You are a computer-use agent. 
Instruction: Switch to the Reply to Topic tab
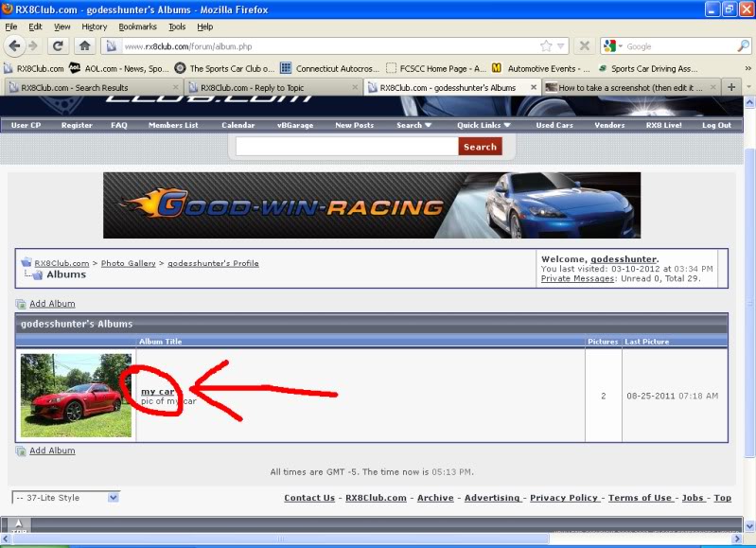click(x=273, y=87)
